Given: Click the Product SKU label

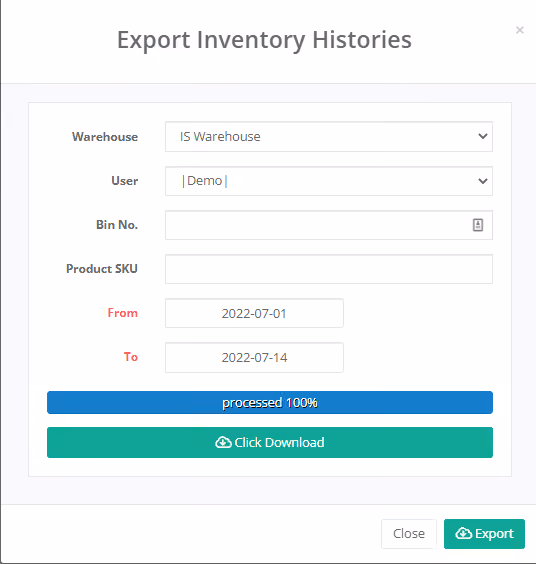Looking at the screenshot, I should 102,269.
